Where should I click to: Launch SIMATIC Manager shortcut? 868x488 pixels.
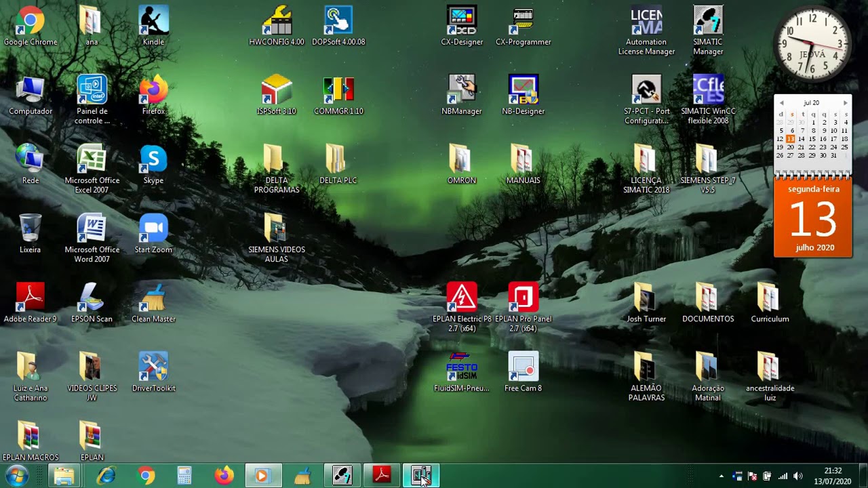[x=708, y=30]
